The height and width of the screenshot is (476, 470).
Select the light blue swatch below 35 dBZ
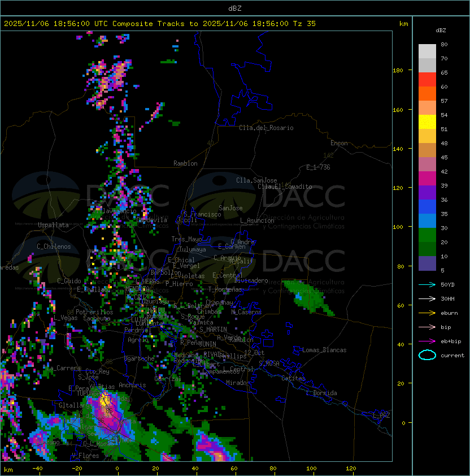coord(427,221)
